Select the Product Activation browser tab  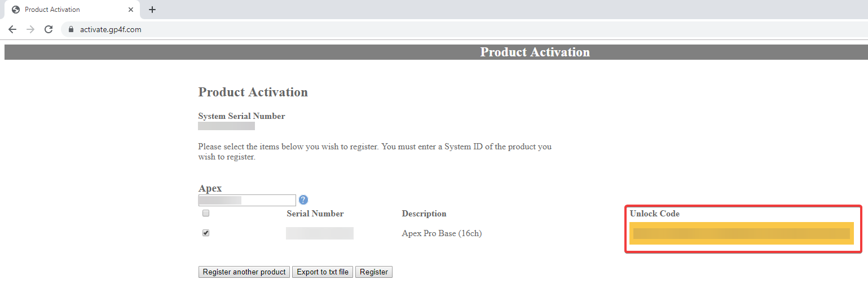(72, 10)
